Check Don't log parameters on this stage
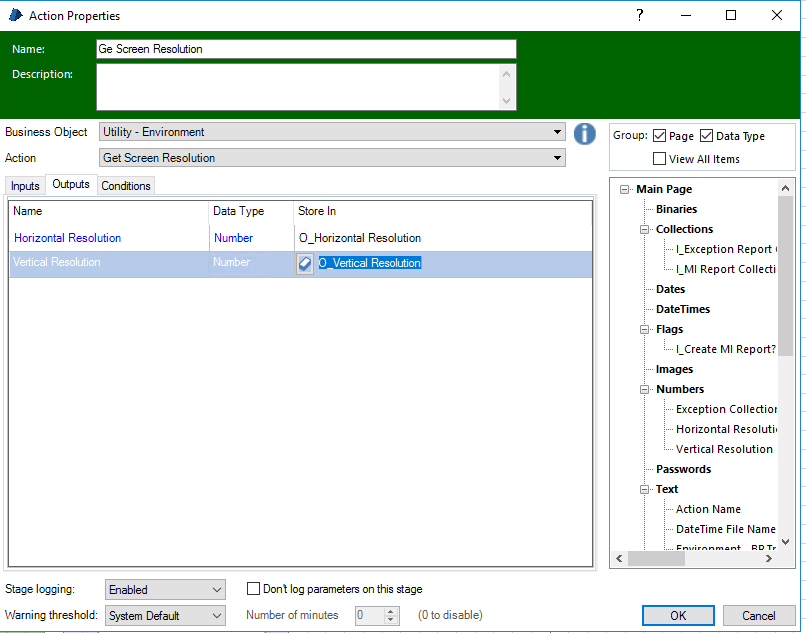The image size is (806, 633). [254, 589]
